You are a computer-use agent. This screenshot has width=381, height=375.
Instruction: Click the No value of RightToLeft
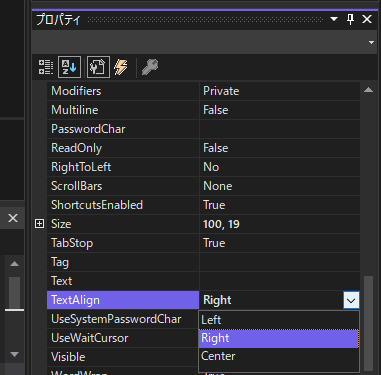click(280, 167)
